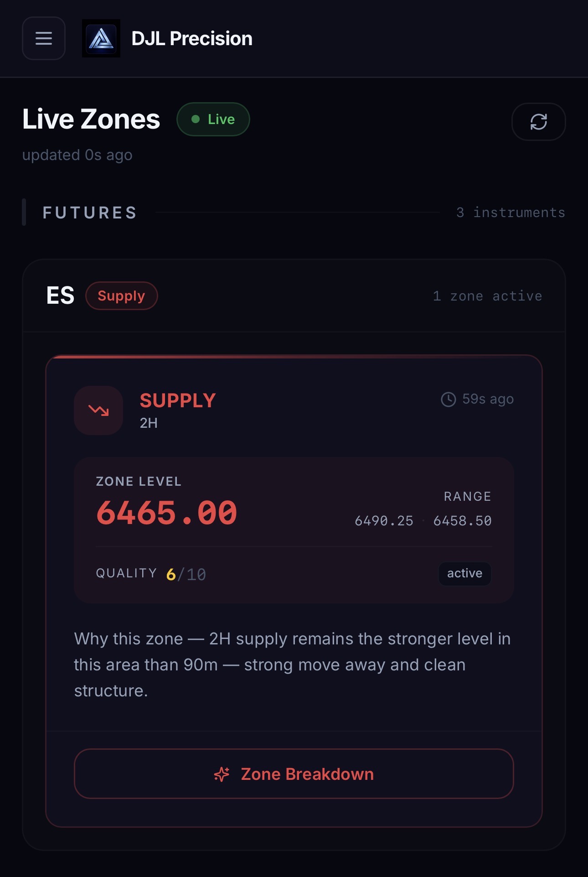Refresh the live zones data
Image resolution: width=588 pixels, height=877 pixels.
click(x=539, y=121)
